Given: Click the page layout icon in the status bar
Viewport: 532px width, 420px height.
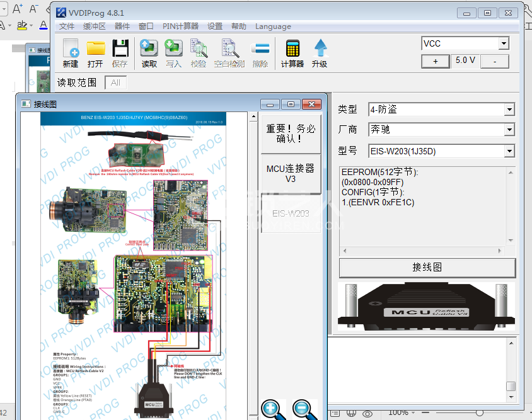Looking at the screenshot, I should tap(335, 413).
